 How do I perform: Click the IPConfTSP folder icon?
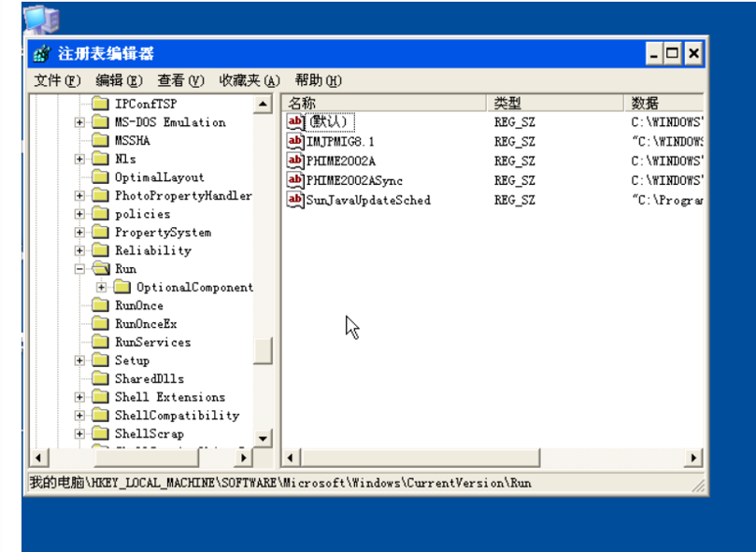click(100, 104)
